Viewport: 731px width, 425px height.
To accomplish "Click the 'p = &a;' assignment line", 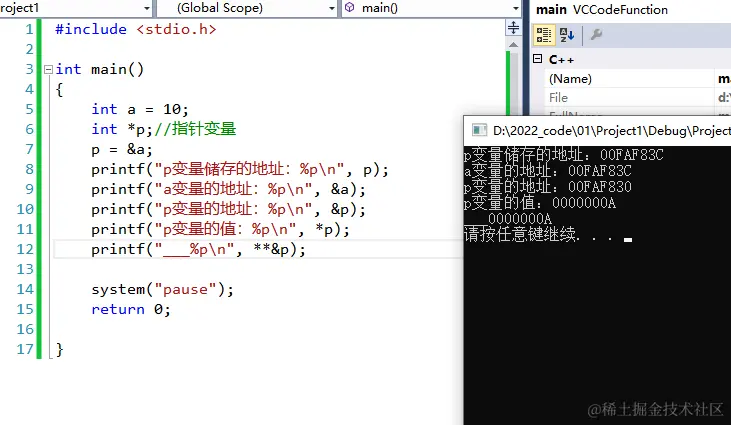I will click(x=122, y=149).
